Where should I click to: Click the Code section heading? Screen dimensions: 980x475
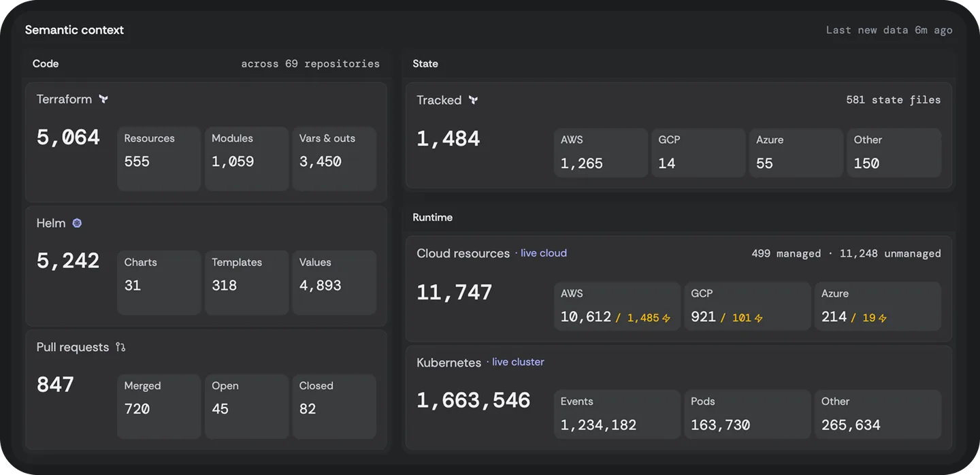[46, 63]
